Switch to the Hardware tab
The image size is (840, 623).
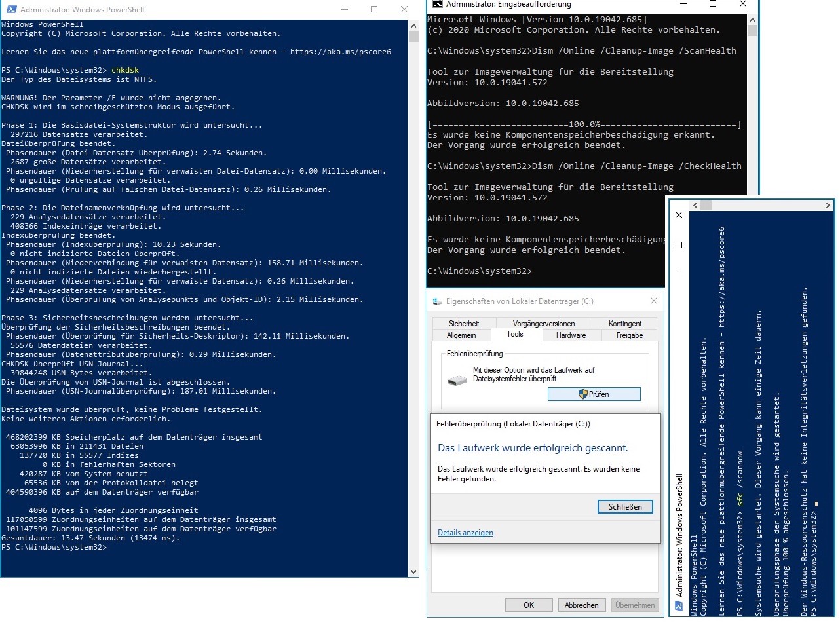(x=571, y=335)
